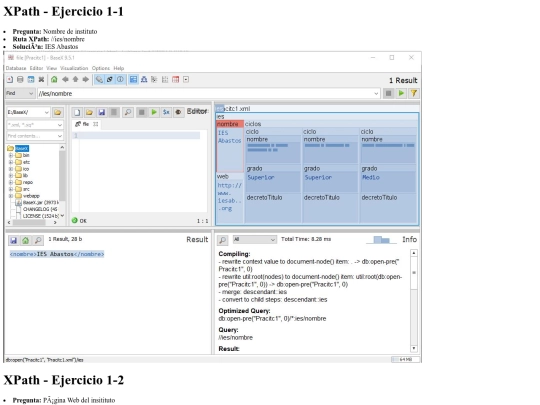Run query with top green play button
The width and height of the screenshot is (540, 405).
(x=401, y=93)
